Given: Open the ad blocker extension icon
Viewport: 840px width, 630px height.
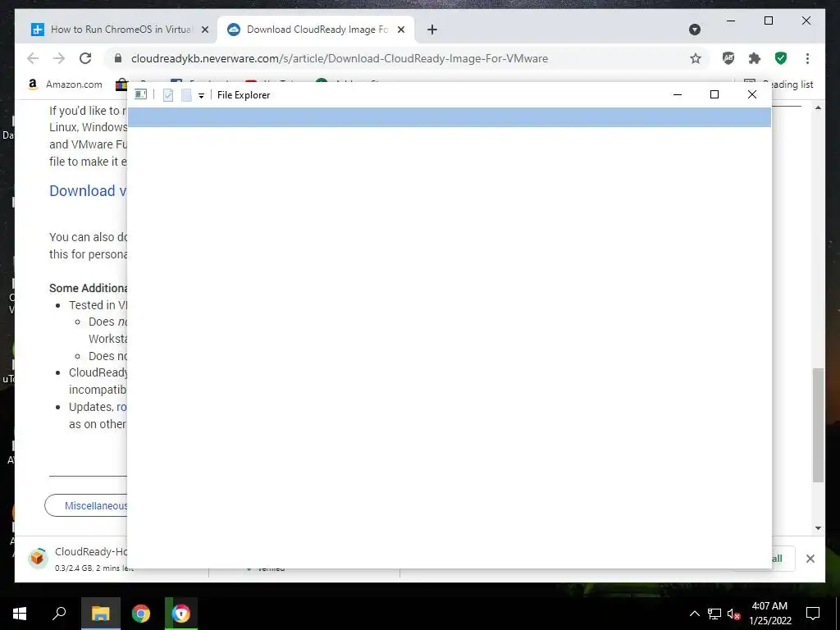Looking at the screenshot, I should 728,58.
